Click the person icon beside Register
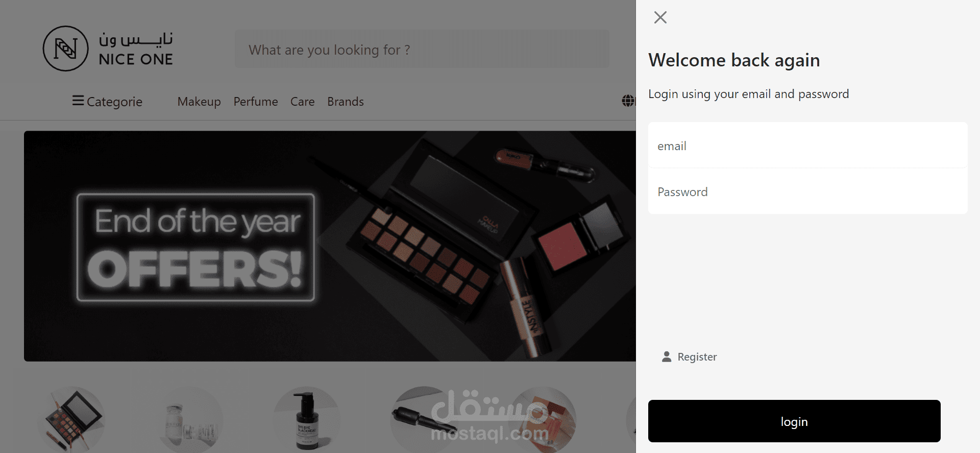The image size is (980, 453). pyautogui.click(x=667, y=356)
